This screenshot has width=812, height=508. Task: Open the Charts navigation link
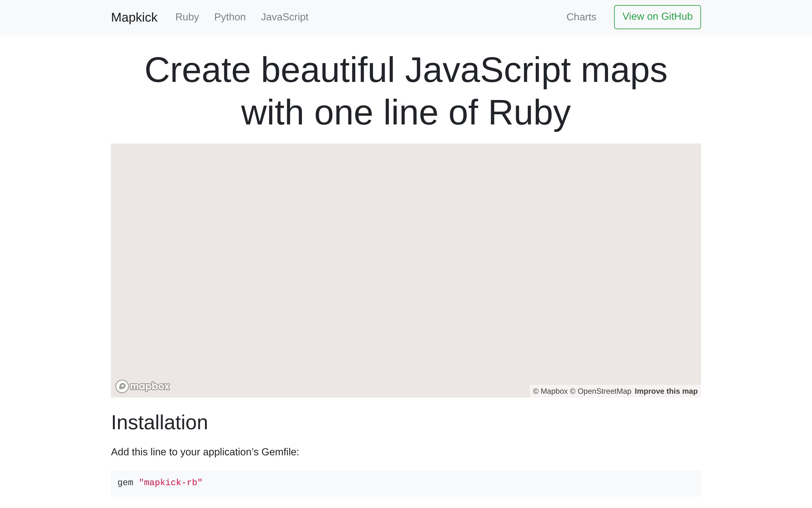581,17
